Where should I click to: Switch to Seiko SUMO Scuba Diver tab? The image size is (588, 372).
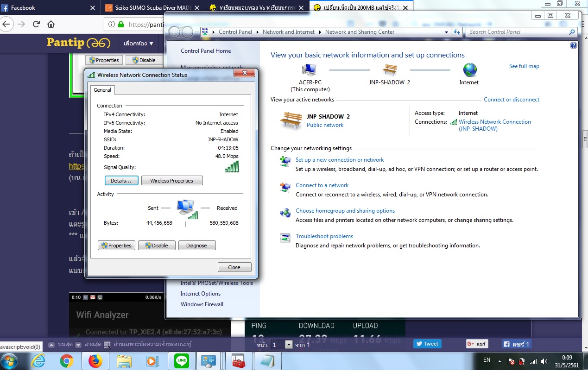(x=153, y=8)
